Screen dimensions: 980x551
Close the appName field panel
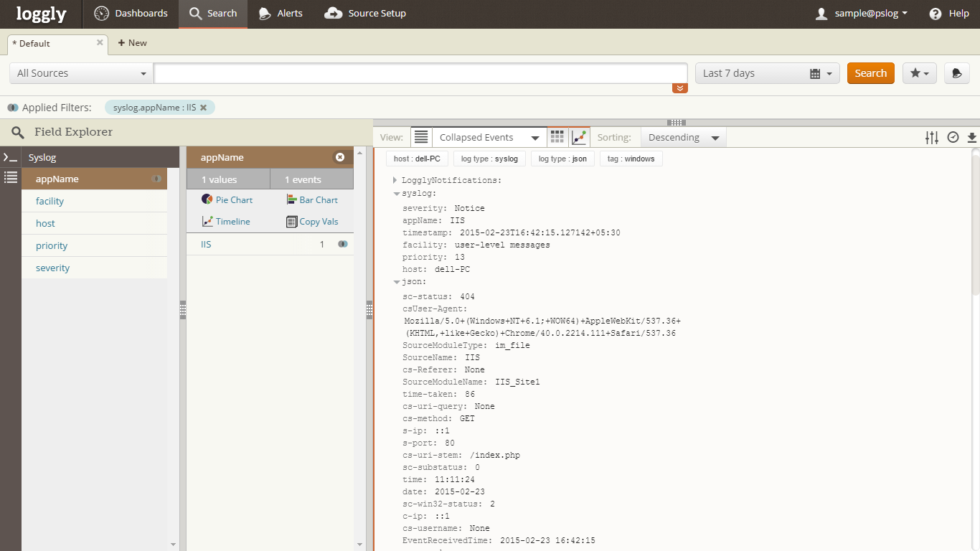point(340,157)
